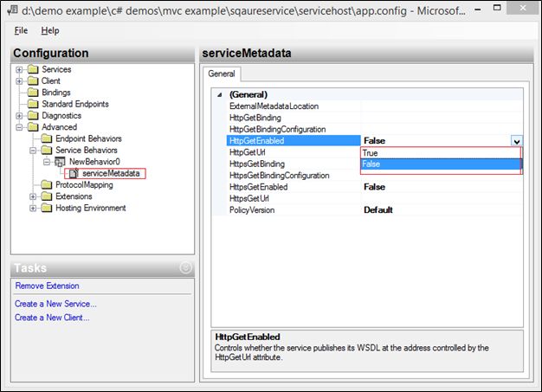Expand the Client tree node
The image size is (542, 392).
point(19,81)
